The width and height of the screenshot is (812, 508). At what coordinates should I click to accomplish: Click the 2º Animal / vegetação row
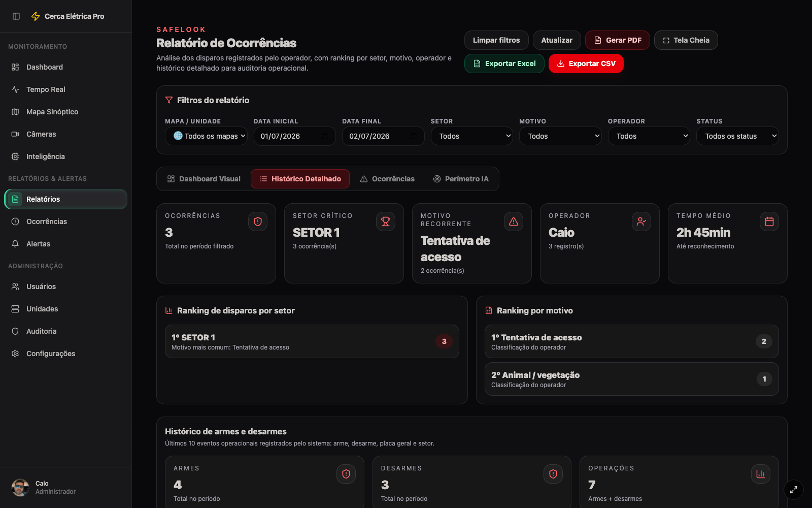coord(632,379)
